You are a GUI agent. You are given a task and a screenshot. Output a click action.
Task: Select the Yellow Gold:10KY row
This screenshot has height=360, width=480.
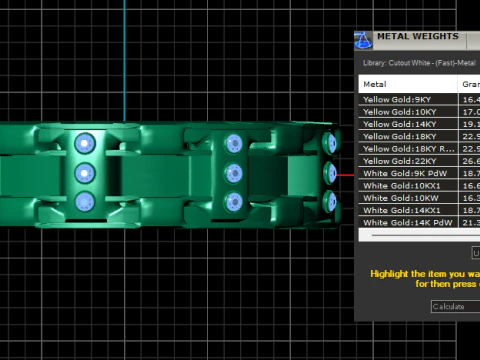pos(419,112)
